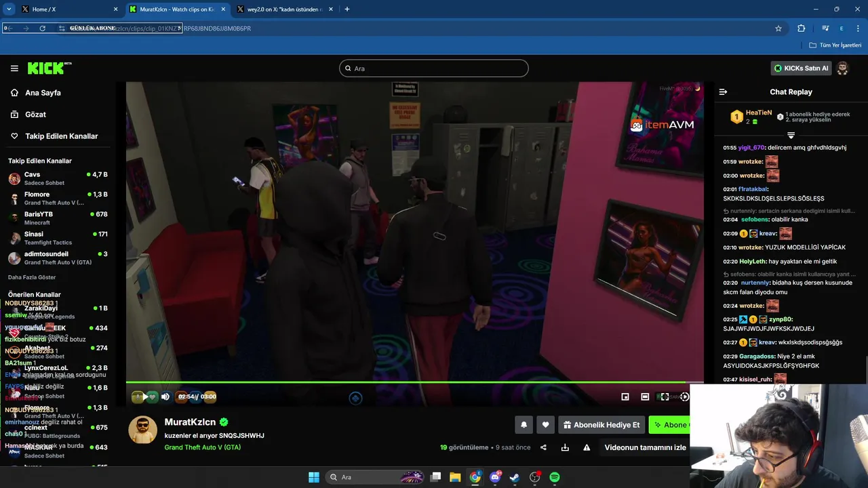
Task: Click username HolyLeth in chat replay
Action: [x=753, y=262]
